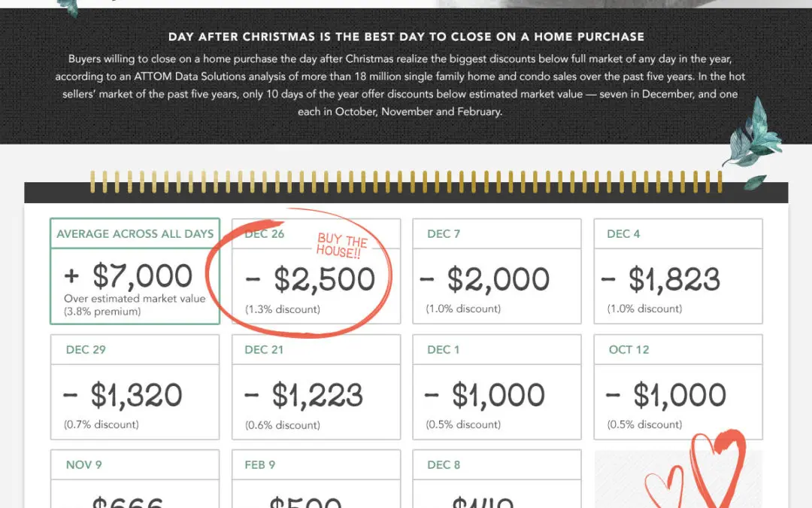Click the − $1,823 amount for DEC 4

(661, 279)
